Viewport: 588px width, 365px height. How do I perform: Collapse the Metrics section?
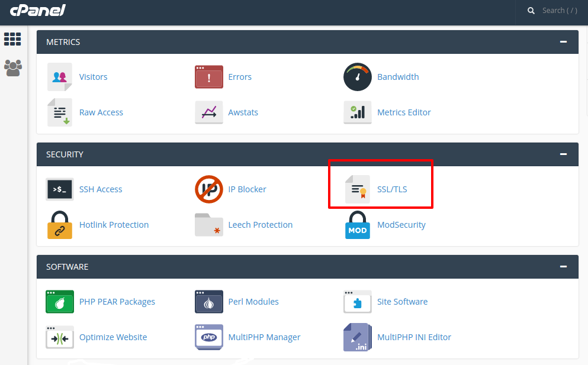point(563,42)
